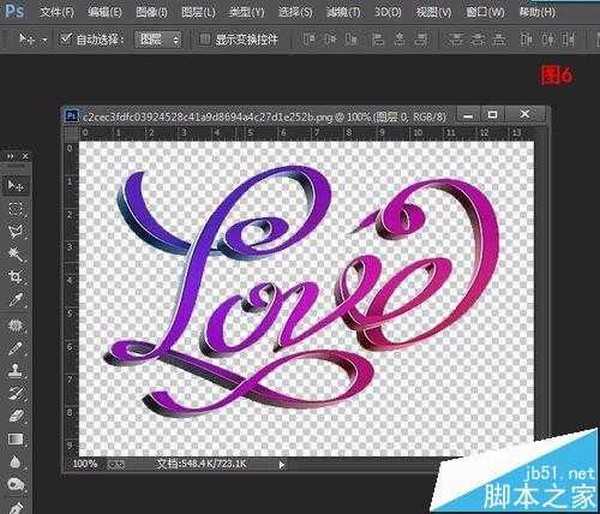Choose the Clone Stamp tool
The width and height of the screenshot is (600, 514).
[16, 370]
